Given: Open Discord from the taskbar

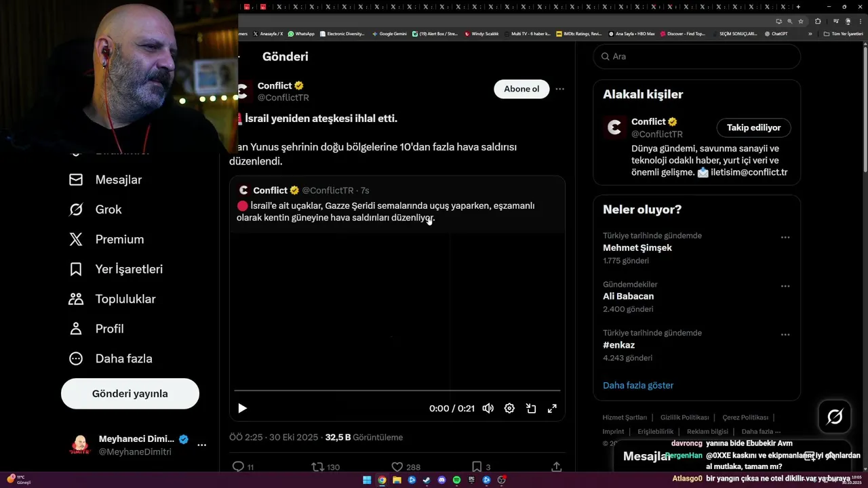Looking at the screenshot, I should (x=441, y=480).
